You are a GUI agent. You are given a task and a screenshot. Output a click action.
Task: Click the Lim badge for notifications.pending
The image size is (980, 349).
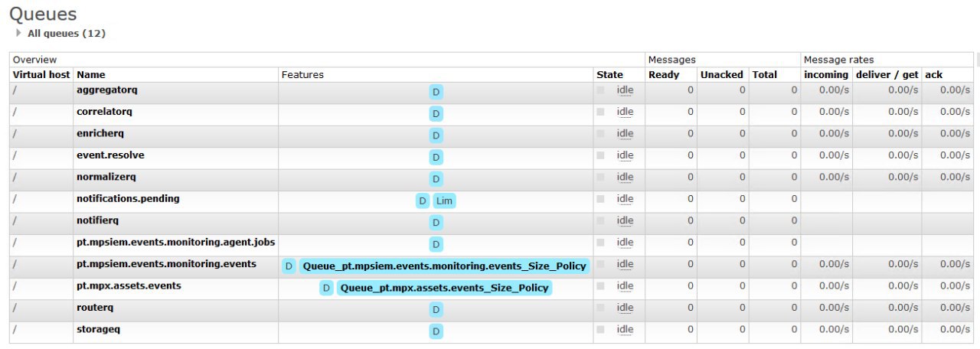pyautogui.click(x=445, y=201)
